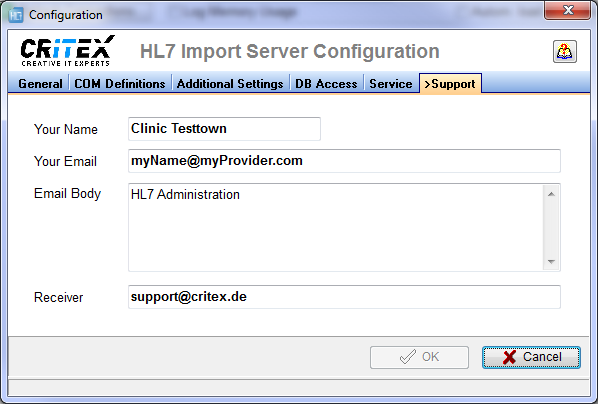Click the OK button
Image resolution: width=598 pixels, height=404 pixels.
click(419, 357)
